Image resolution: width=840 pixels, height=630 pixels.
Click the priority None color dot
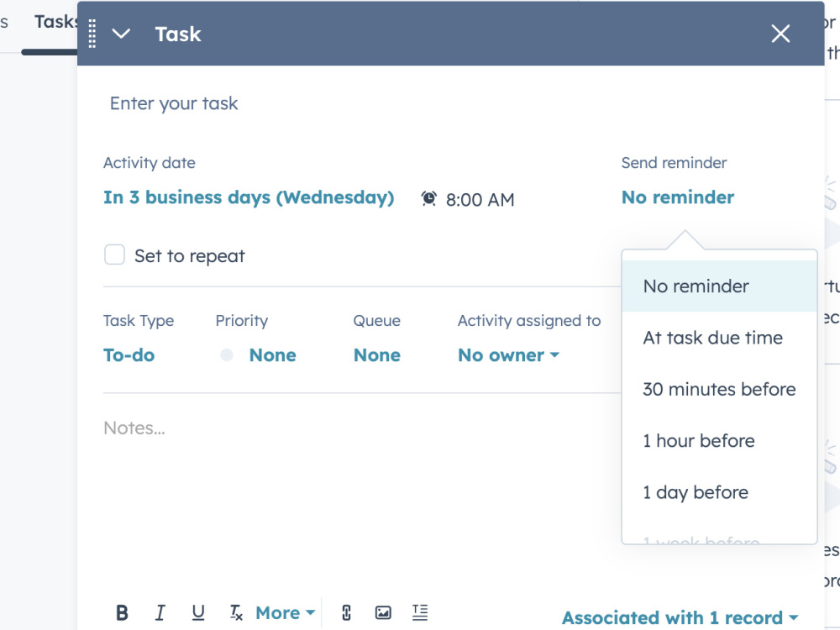click(x=227, y=354)
